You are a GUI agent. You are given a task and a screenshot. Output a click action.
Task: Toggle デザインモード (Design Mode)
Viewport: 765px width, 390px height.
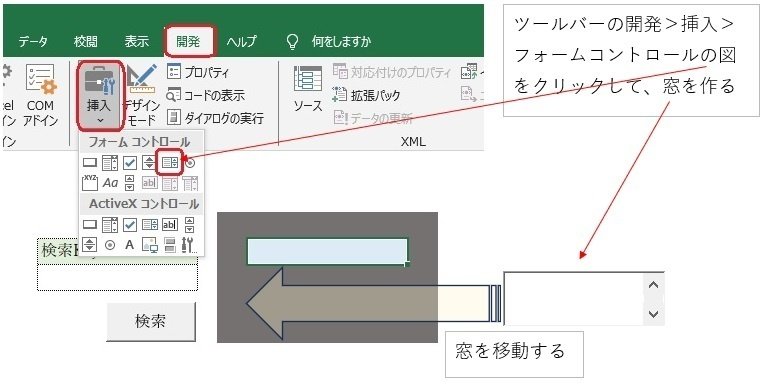pos(140,96)
